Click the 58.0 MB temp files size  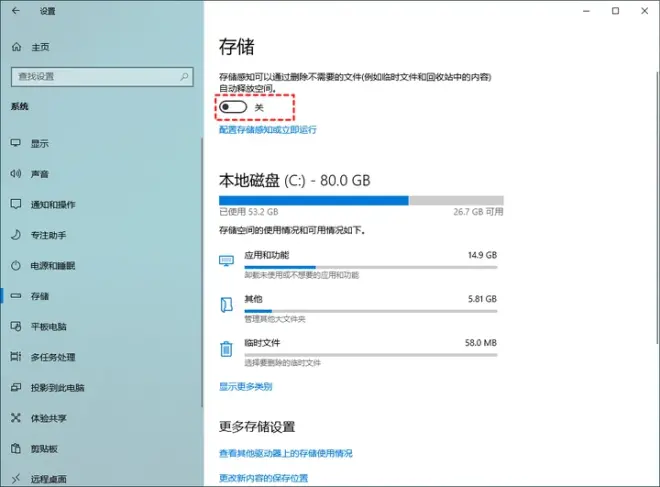tap(481, 343)
